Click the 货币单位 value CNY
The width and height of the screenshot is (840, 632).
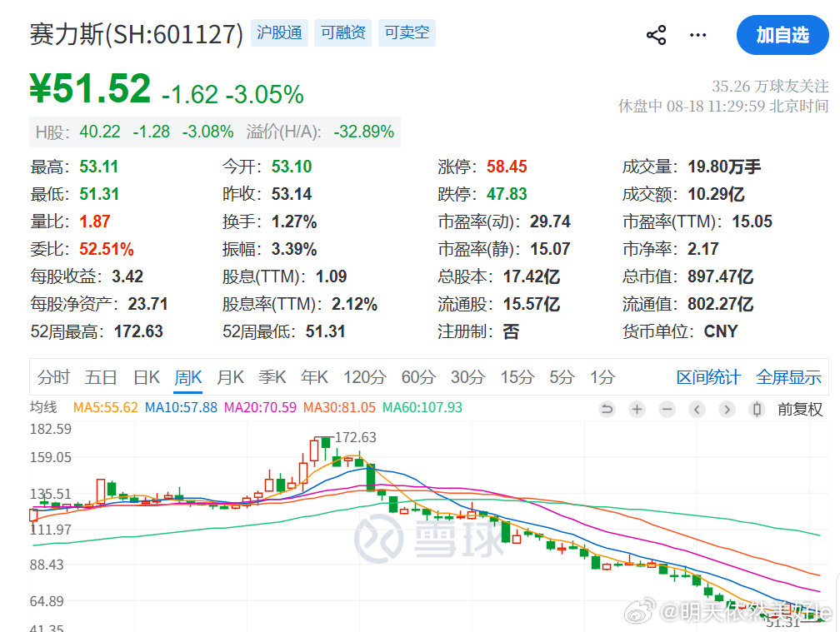point(721,331)
